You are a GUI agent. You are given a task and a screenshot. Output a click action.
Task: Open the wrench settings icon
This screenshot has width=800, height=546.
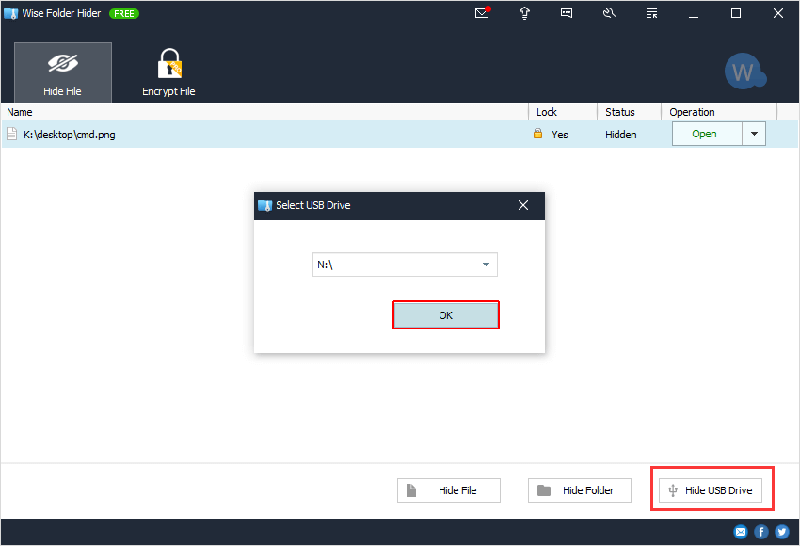[x=609, y=13]
